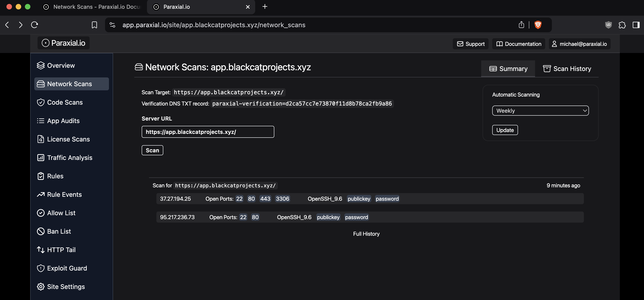Click browser back arrow
The height and width of the screenshot is (300, 644).
[x=7, y=25]
